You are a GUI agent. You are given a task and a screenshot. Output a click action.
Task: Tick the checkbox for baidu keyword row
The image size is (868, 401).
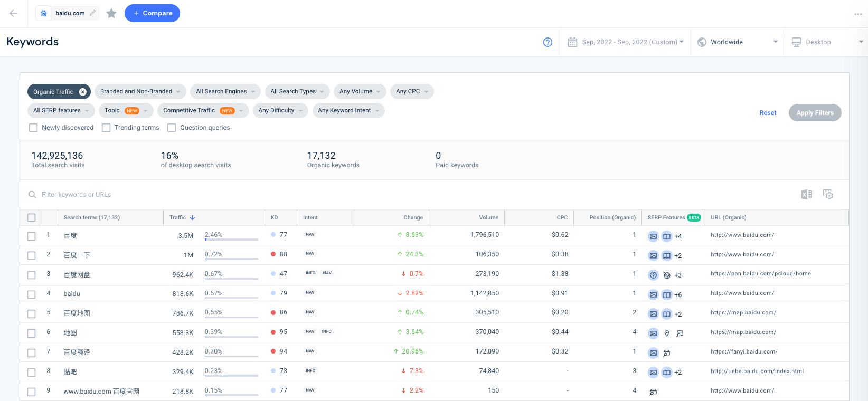click(x=32, y=294)
